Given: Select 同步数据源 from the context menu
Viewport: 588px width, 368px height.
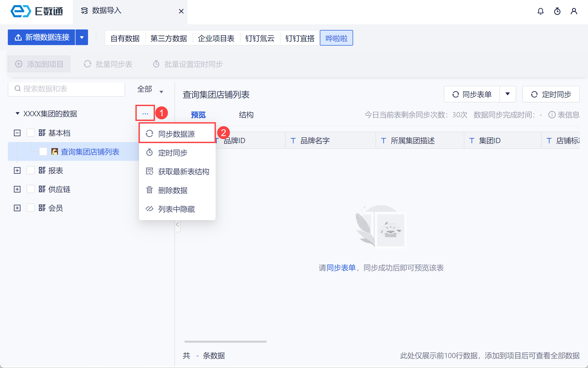Looking at the screenshot, I should coord(177,134).
